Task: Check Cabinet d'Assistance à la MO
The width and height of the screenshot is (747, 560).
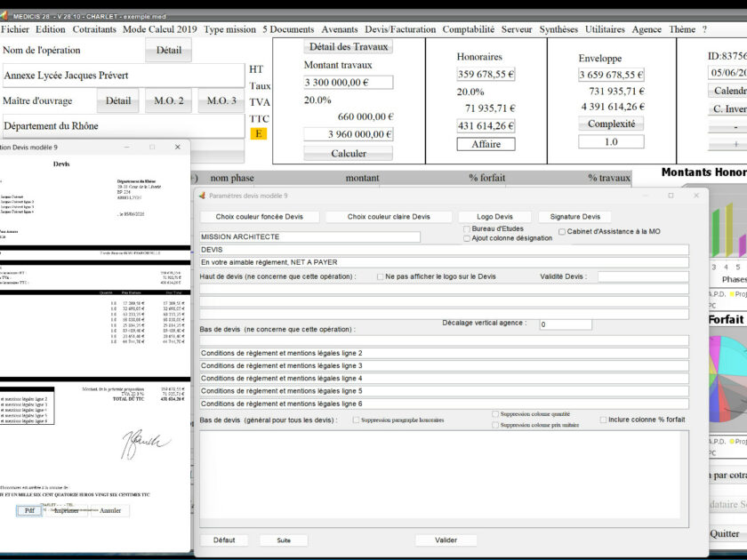Action: click(x=562, y=232)
